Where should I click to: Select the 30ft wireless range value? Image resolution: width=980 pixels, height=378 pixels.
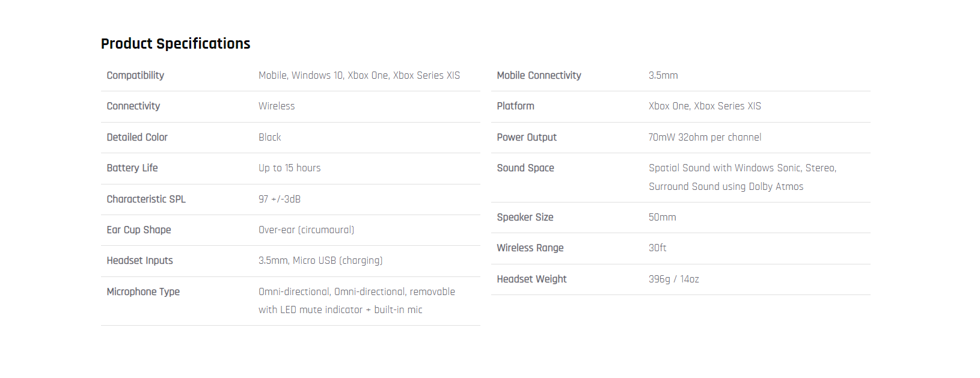[x=657, y=248]
